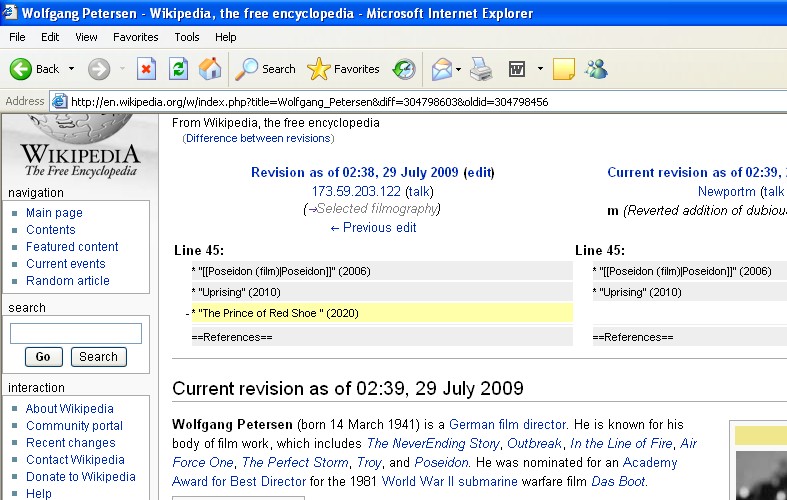The image size is (787, 500).
Task: Open Current events link
Action: click(x=66, y=264)
